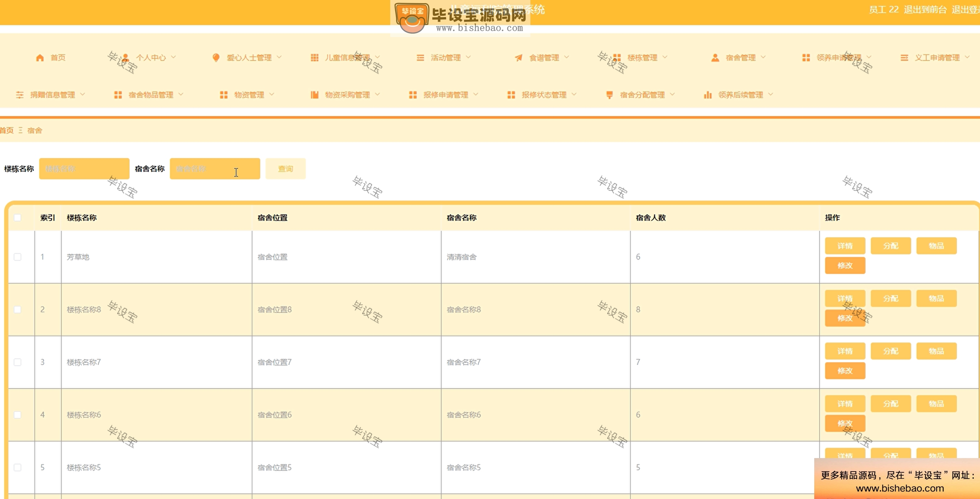Click 分配 for the 楼栋名称8 row

pos(891,298)
